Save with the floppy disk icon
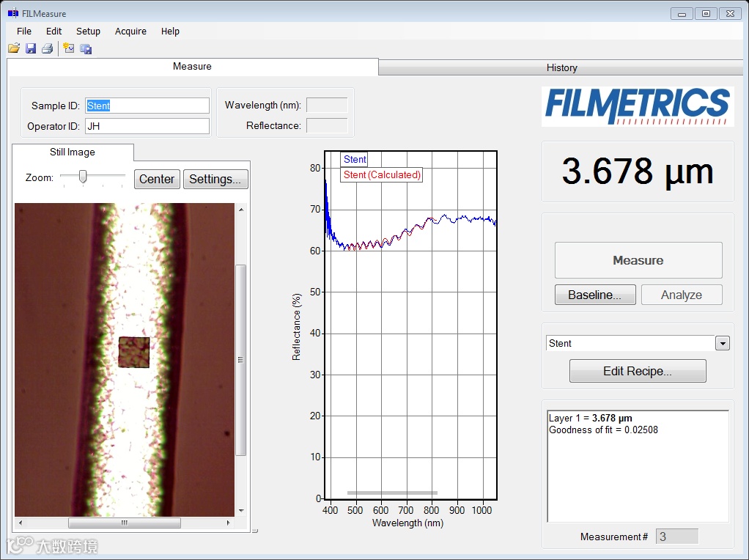The width and height of the screenshot is (749, 560). pos(31,48)
